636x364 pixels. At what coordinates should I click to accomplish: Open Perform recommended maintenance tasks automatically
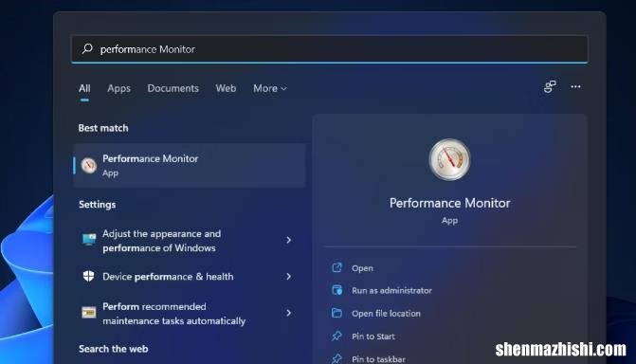pyautogui.click(x=190, y=313)
